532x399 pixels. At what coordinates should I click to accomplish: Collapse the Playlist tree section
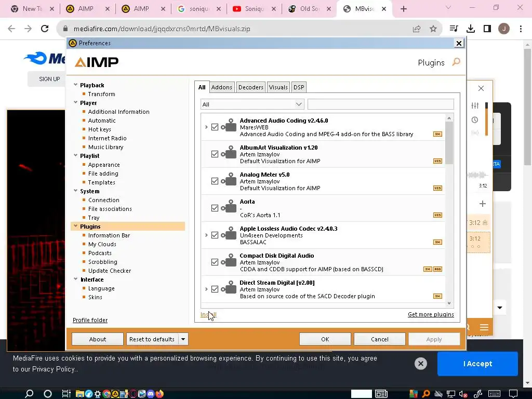pyautogui.click(x=76, y=155)
